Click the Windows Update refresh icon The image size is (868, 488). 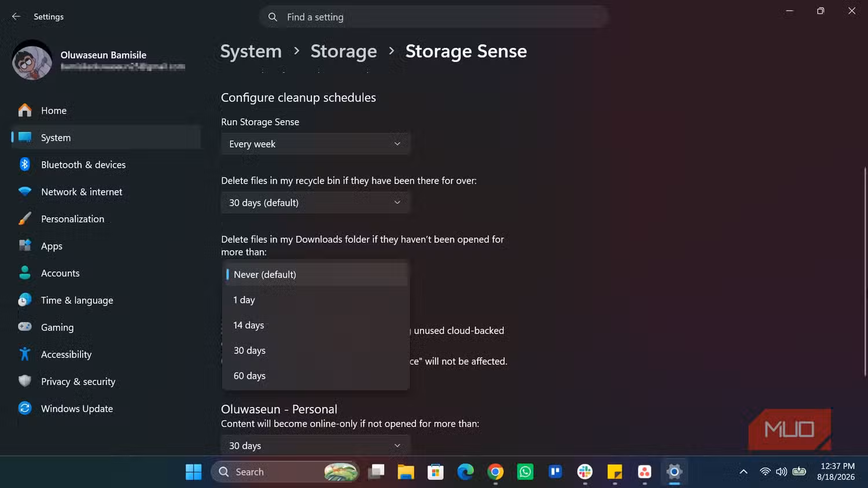pyautogui.click(x=25, y=408)
